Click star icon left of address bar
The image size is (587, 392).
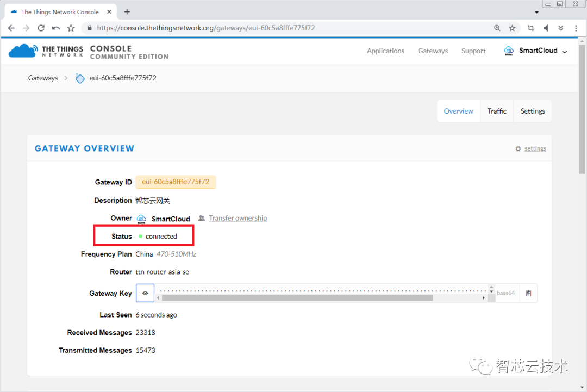click(x=71, y=28)
